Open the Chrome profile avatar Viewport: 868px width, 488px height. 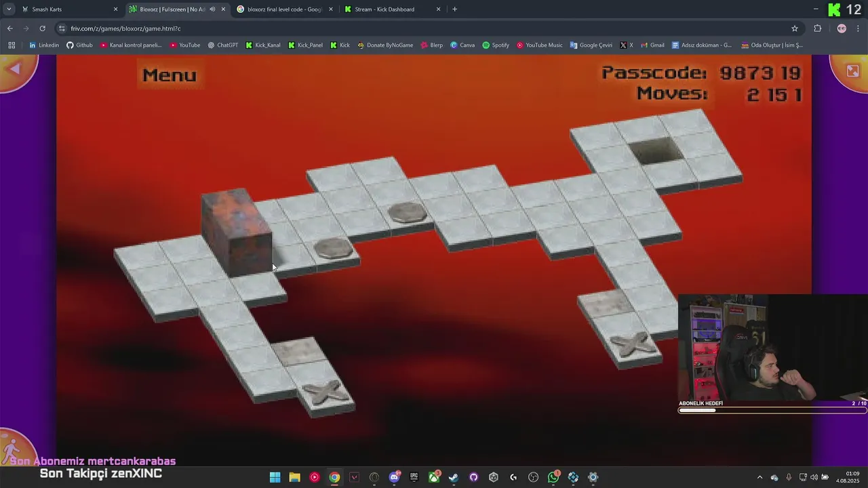click(x=842, y=28)
